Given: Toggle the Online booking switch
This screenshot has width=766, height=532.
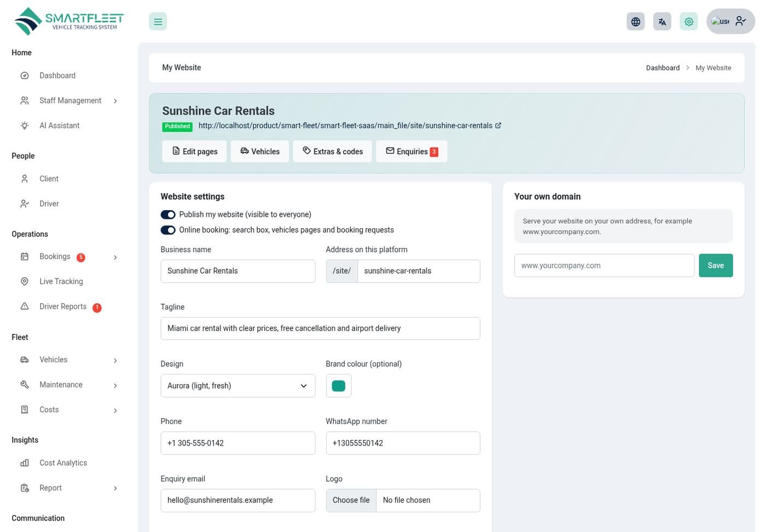Looking at the screenshot, I should [x=168, y=230].
